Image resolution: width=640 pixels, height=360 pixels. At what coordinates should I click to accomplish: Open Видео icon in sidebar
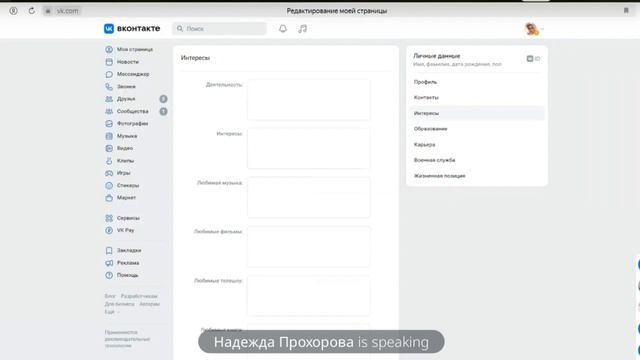[x=109, y=148]
